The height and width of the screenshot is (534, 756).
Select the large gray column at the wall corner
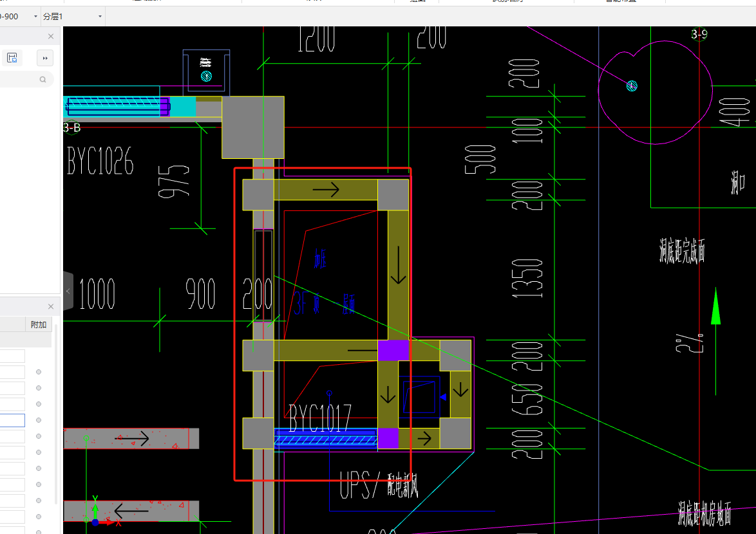tap(252, 127)
